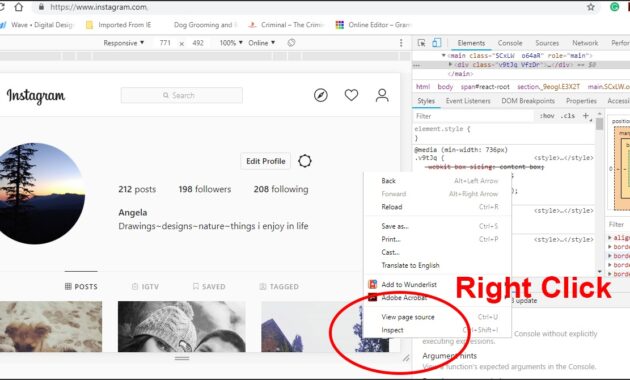
Task: Open the Properties sub-tab
Action: tap(581, 101)
